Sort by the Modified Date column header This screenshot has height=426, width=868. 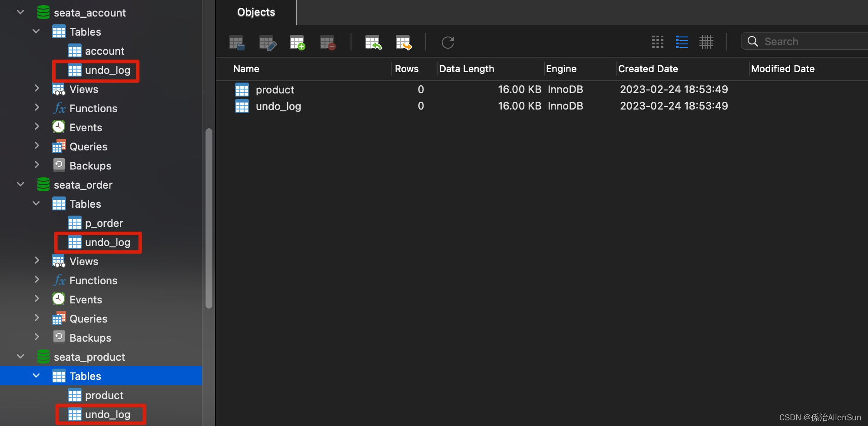783,69
